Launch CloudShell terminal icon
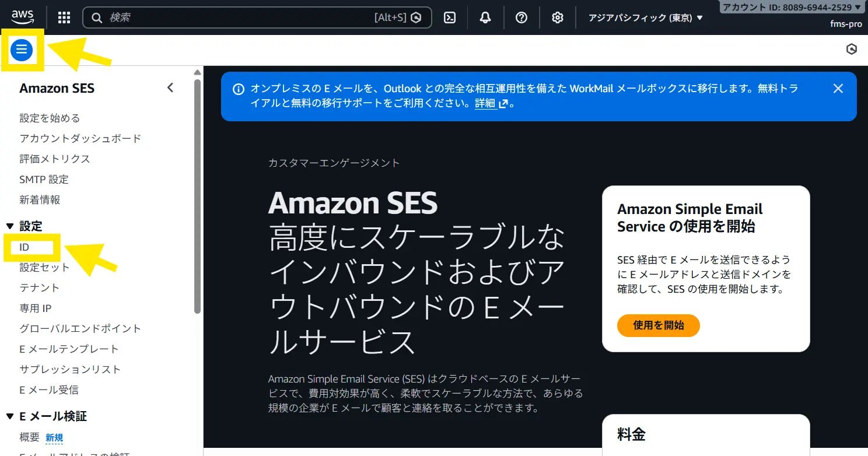 [450, 17]
